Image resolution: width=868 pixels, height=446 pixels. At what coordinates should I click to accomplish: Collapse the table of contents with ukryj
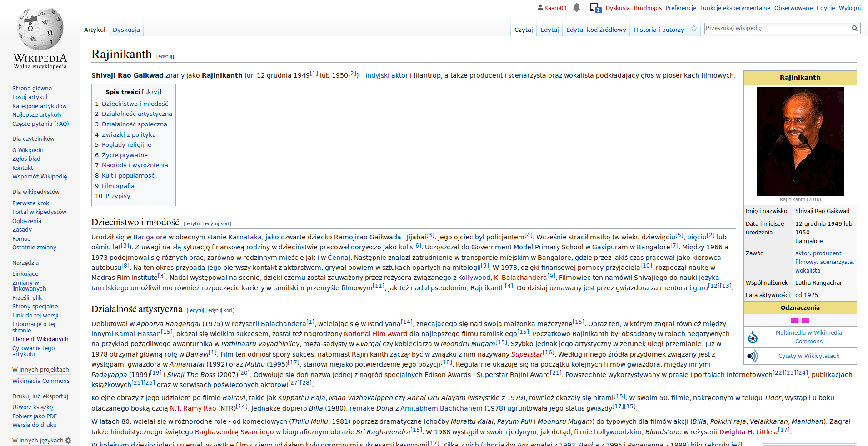click(x=151, y=92)
